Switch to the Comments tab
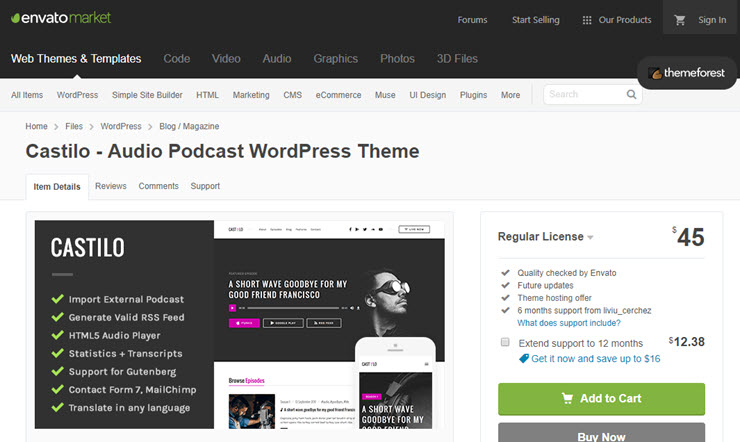 coord(158,186)
